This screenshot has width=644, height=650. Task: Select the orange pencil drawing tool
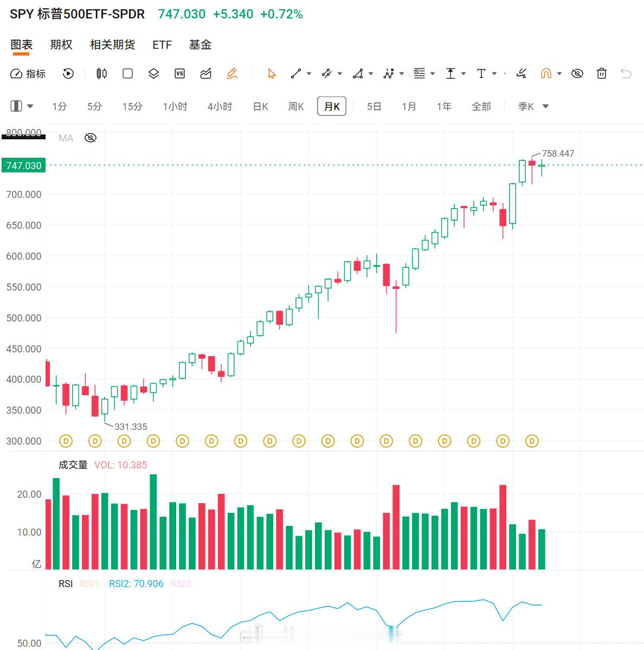pyautogui.click(x=232, y=74)
